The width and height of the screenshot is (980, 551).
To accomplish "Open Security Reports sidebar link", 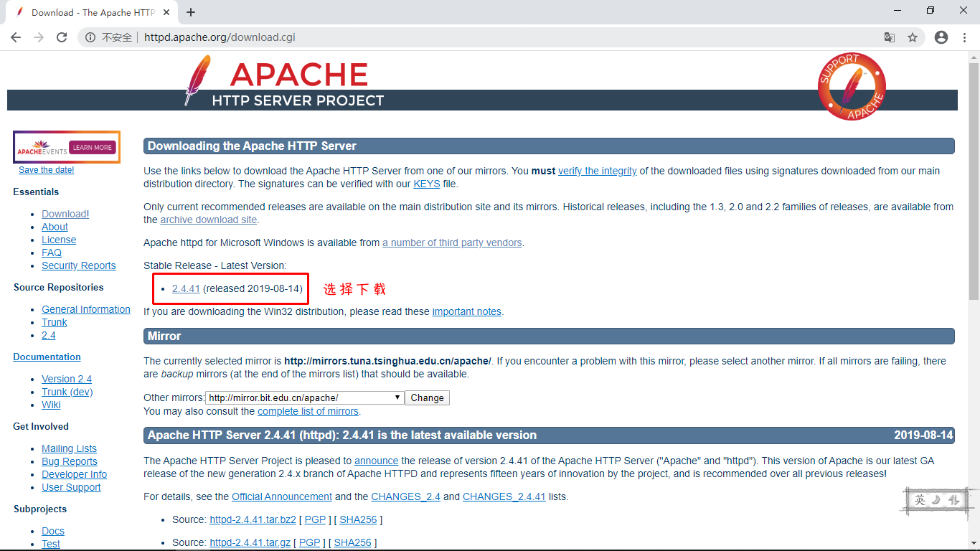I will (x=78, y=265).
